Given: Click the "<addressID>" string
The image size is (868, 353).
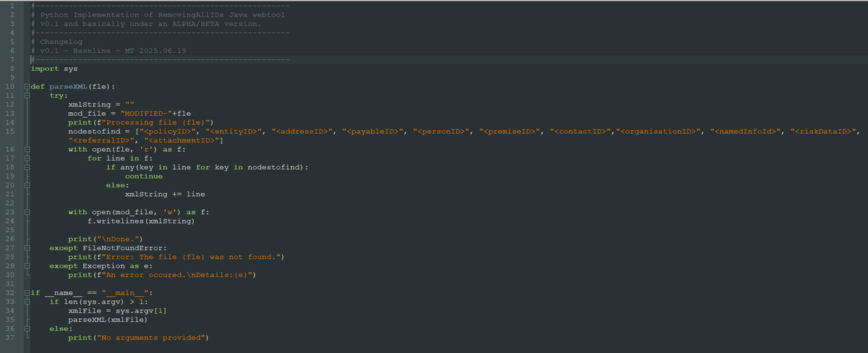Looking at the screenshot, I should (304, 132).
